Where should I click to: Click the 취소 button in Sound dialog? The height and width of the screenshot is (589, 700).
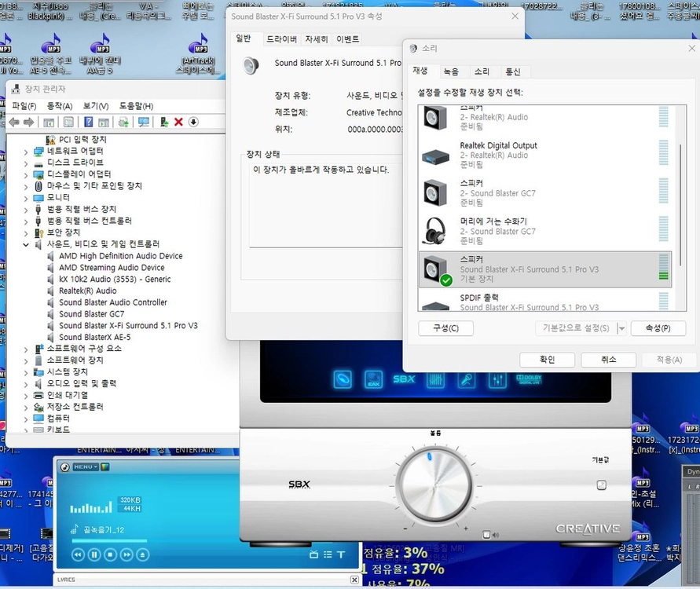click(609, 360)
